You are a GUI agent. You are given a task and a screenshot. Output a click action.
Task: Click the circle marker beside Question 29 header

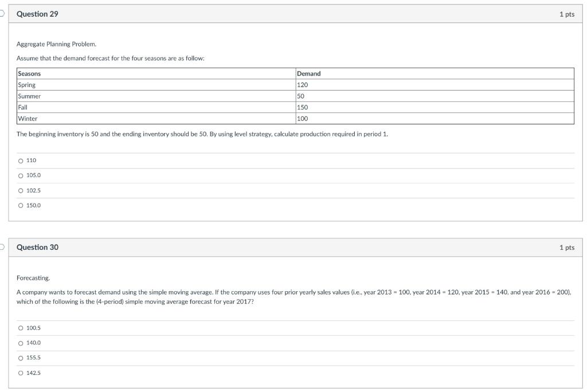pos(2,14)
